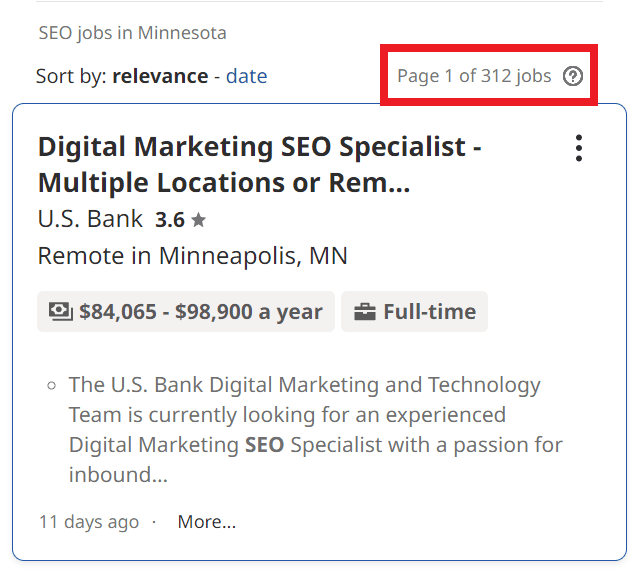This screenshot has width=640, height=576.
Task: Click the $84,065 - $98,900 a year salary tag
Action: click(x=186, y=311)
